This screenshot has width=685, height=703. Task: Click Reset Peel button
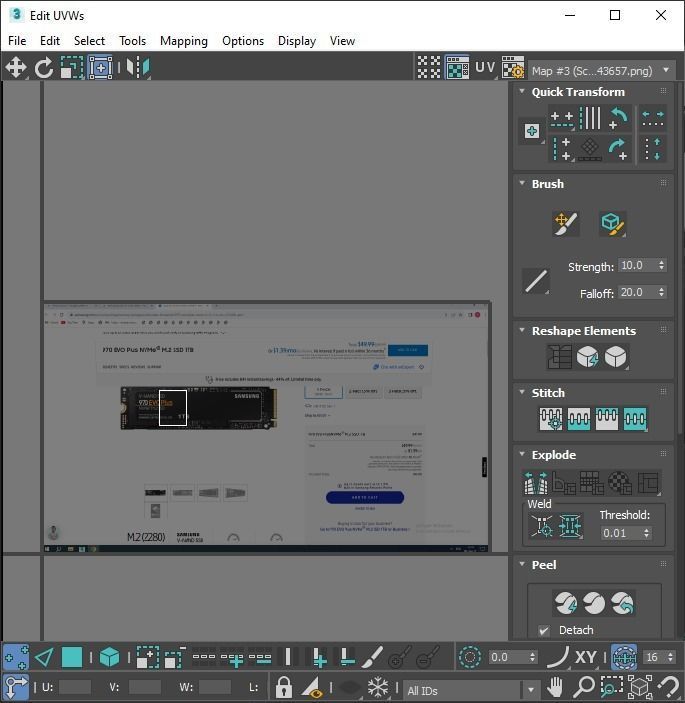point(623,603)
